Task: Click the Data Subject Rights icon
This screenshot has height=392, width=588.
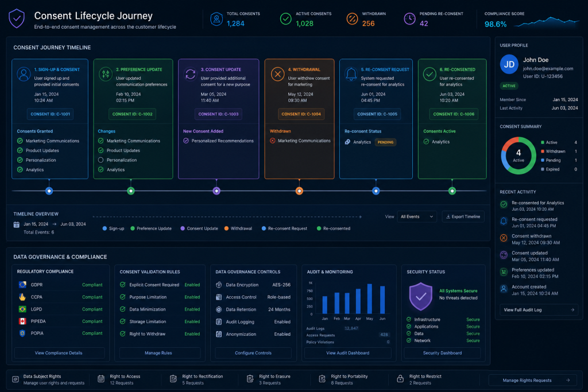Action: [16, 379]
